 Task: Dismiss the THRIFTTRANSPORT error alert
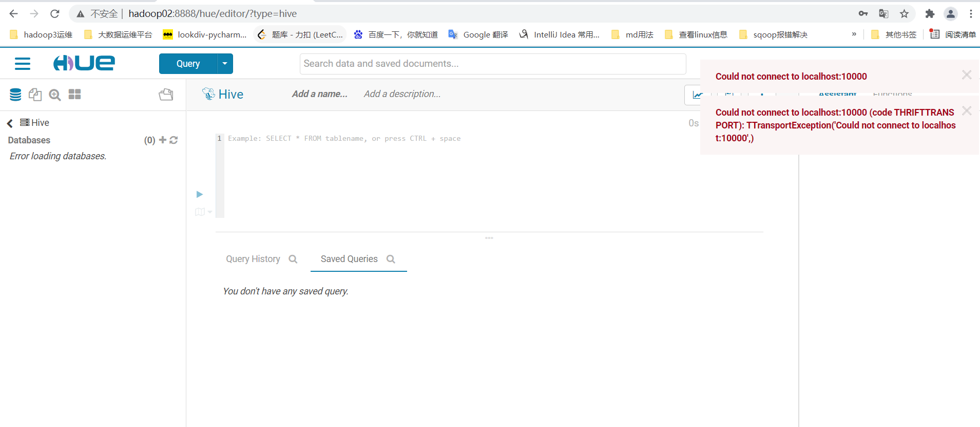tap(967, 111)
